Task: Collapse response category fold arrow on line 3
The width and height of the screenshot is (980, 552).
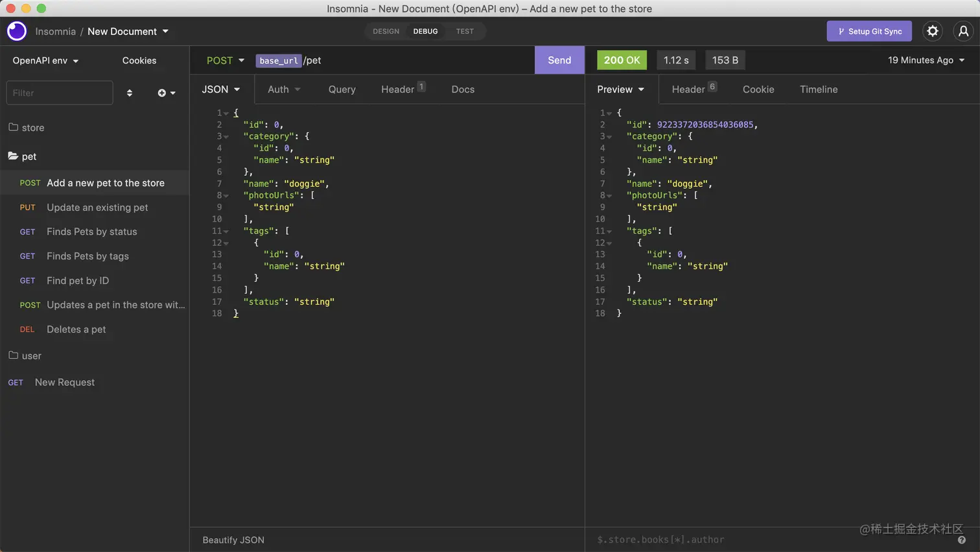Action: (x=609, y=137)
